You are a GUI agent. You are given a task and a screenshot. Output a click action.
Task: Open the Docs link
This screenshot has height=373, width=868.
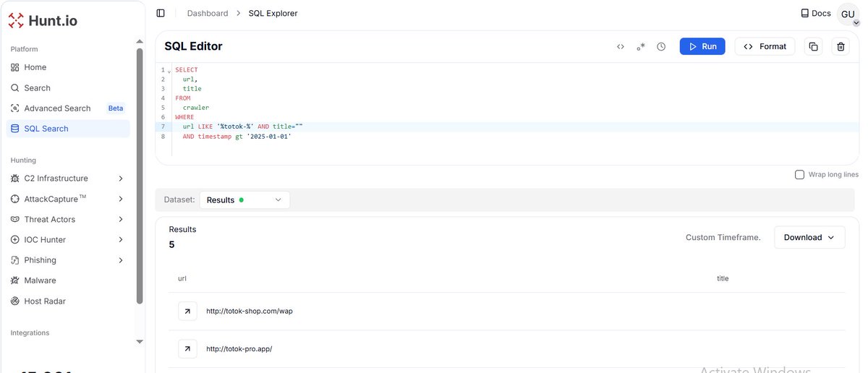[816, 13]
